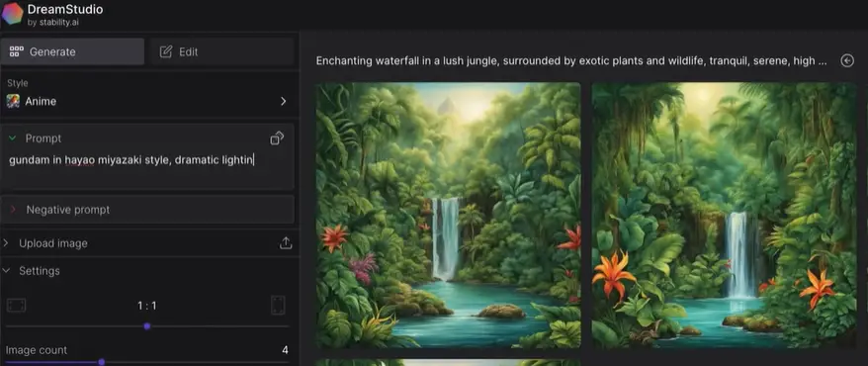
Task: Click the prompt copy icon
Action: pos(277,137)
